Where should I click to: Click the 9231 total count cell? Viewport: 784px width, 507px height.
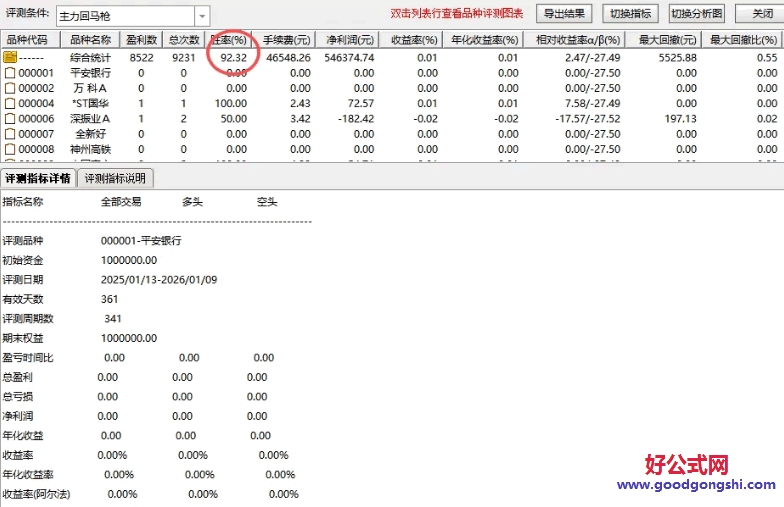tap(184, 58)
